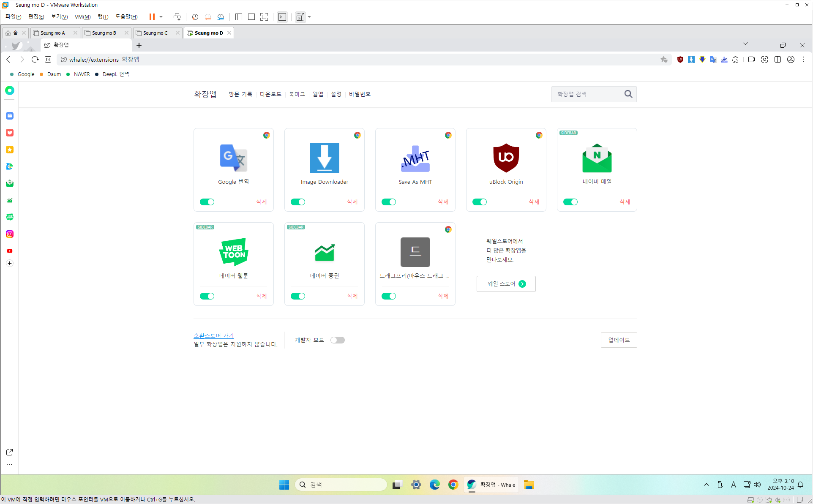Disable the 네이버 증권 toggle
Image resolution: width=813 pixels, height=504 pixels.
(298, 296)
